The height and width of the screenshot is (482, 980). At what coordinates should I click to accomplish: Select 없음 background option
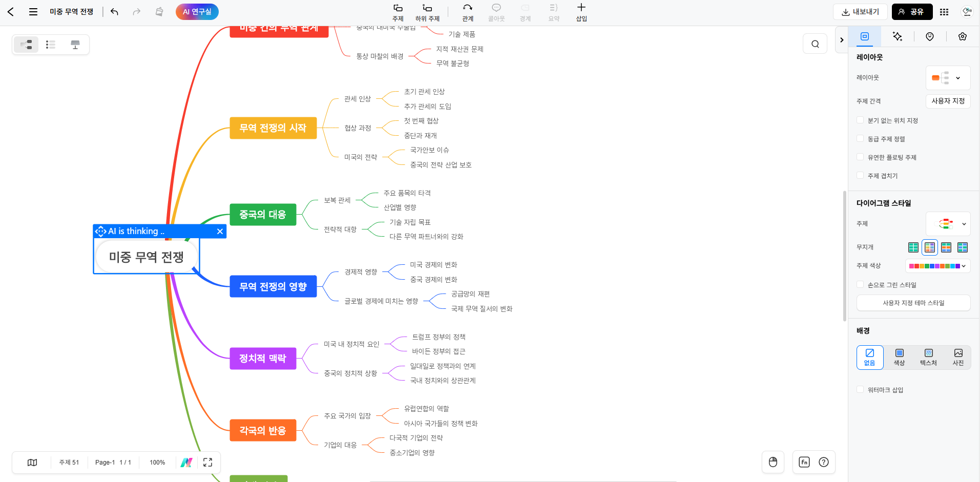pyautogui.click(x=870, y=358)
